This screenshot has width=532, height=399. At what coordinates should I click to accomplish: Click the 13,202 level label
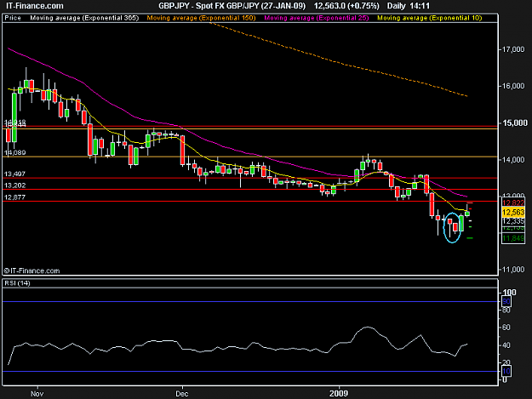tap(14, 185)
